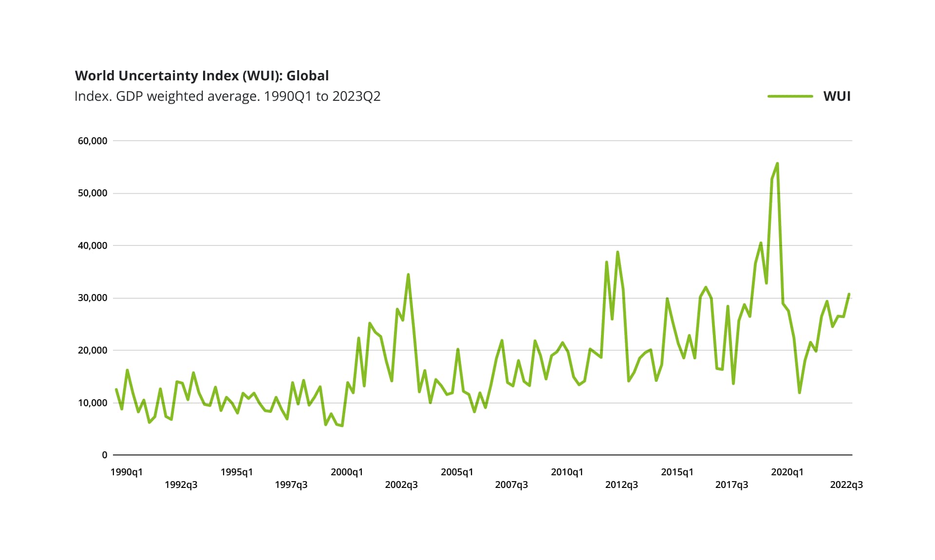This screenshot has height=560, width=935.
Task: Click the 40,000 y-axis label
Action: [x=93, y=246]
